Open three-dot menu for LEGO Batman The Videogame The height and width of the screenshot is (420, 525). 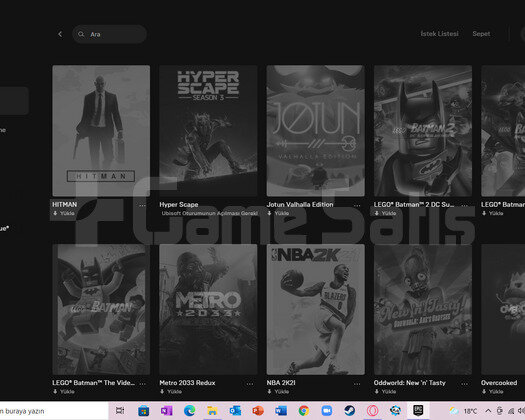(142, 383)
